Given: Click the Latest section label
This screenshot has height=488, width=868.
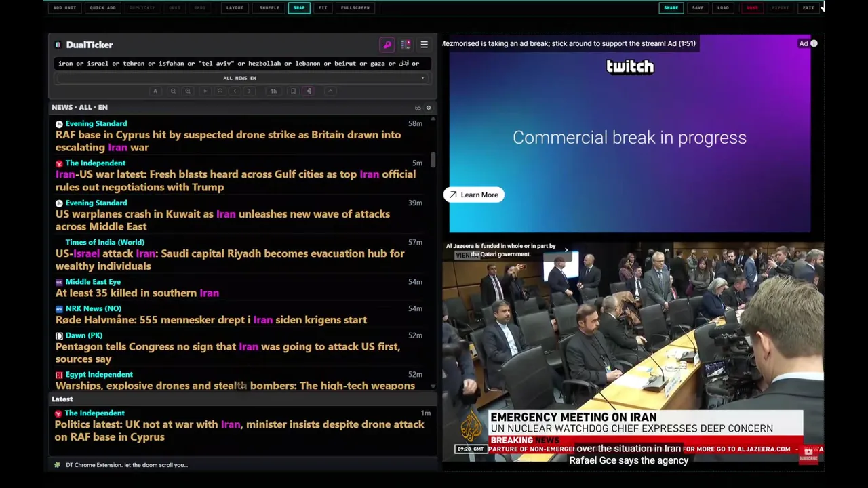Looking at the screenshot, I should pos(62,399).
